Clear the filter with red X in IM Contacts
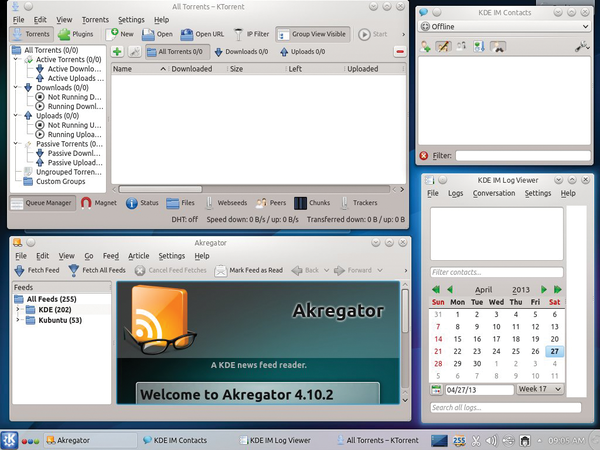This screenshot has width=600, height=450. pyautogui.click(x=424, y=156)
